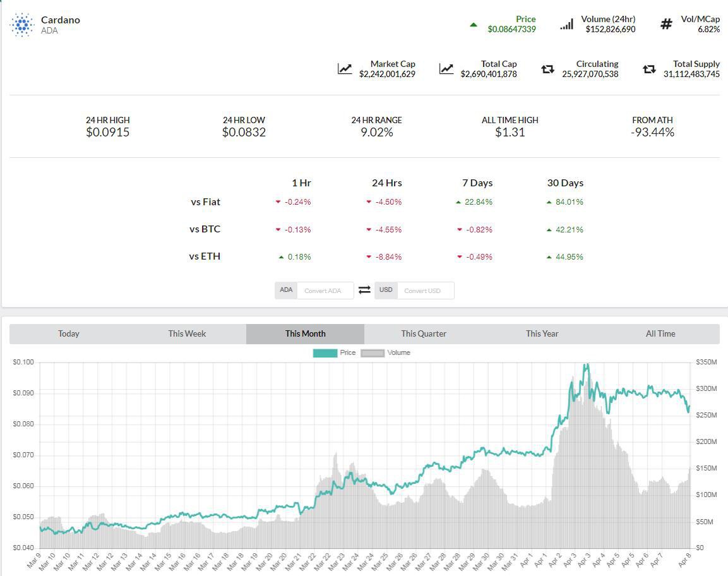Click the vs BTC row label
The width and height of the screenshot is (728, 576).
click(205, 229)
